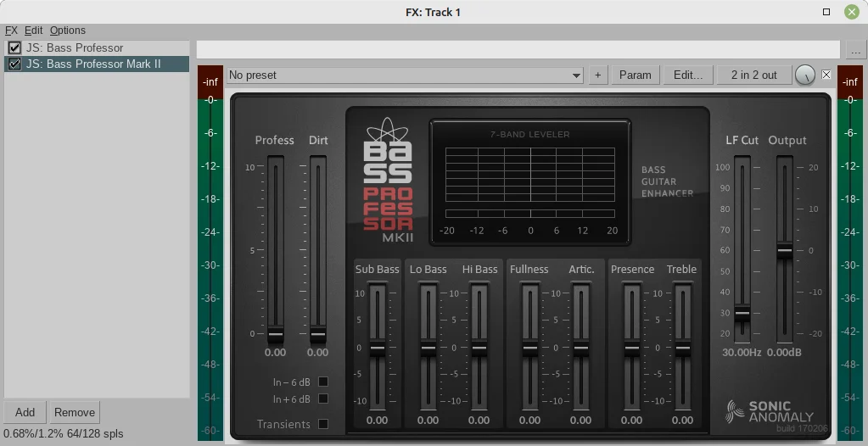Toggle the plugin bypass checkbox beside the knob
Viewport: 868px width, 446px height.
click(826, 75)
